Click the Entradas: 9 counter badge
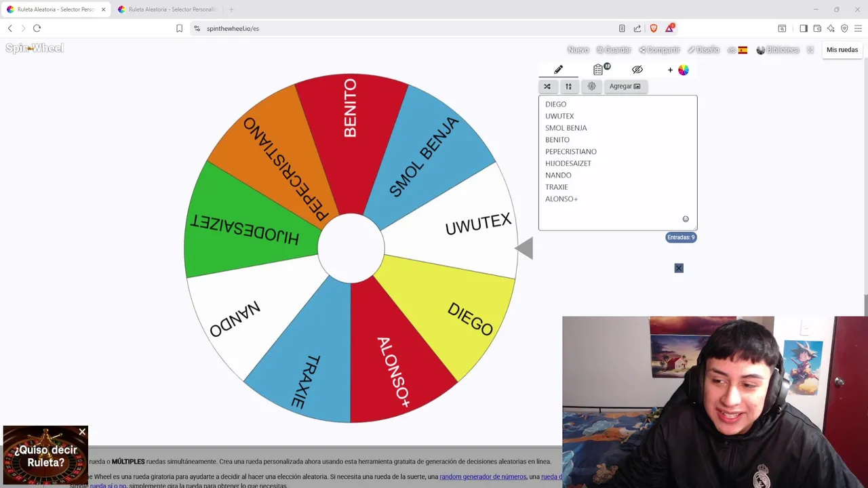Image resolution: width=868 pixels, height=488 pixels. coord(681,237)
